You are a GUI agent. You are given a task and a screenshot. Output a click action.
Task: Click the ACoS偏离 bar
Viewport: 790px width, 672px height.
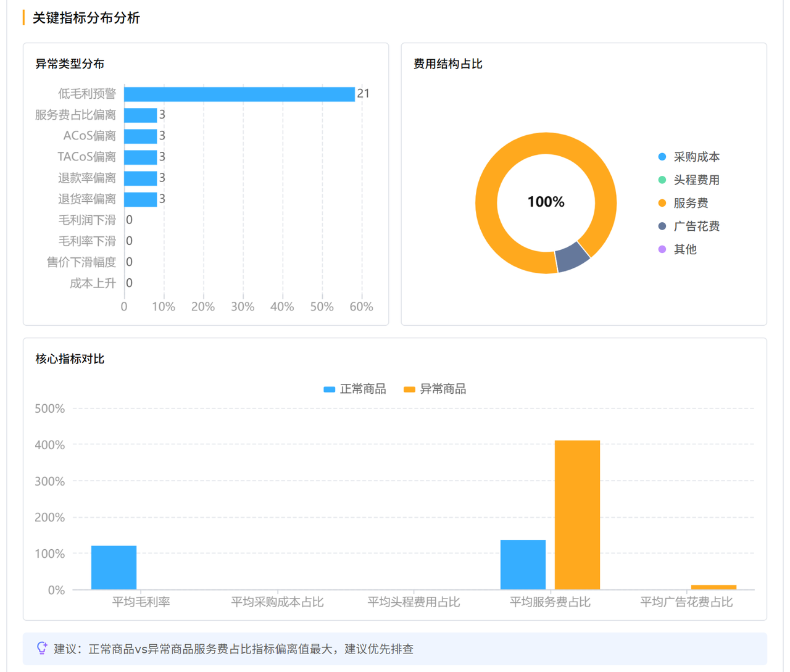click(141, 136)
